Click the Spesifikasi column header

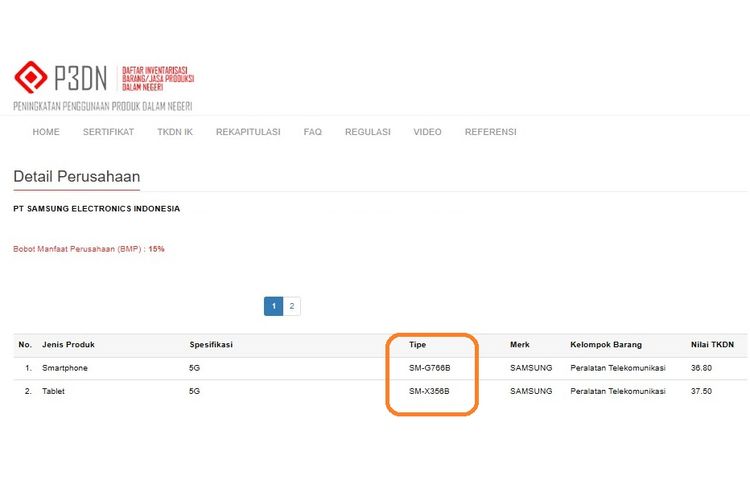coord(211,344)
